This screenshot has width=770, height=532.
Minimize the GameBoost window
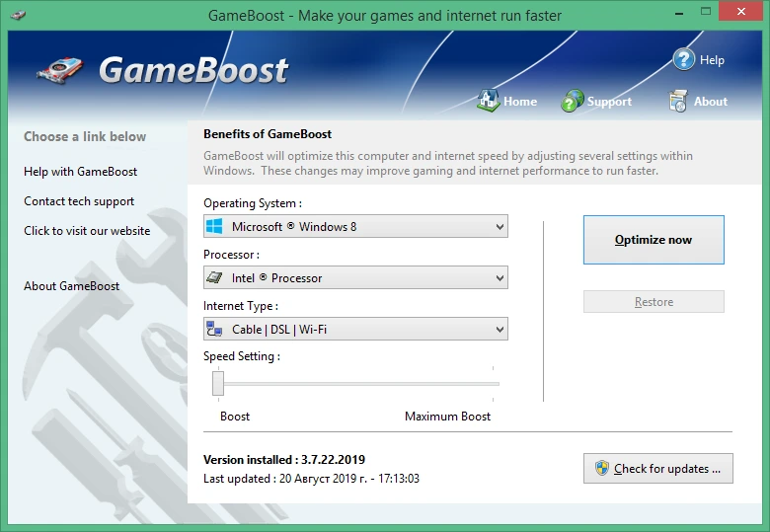point(679,12)
